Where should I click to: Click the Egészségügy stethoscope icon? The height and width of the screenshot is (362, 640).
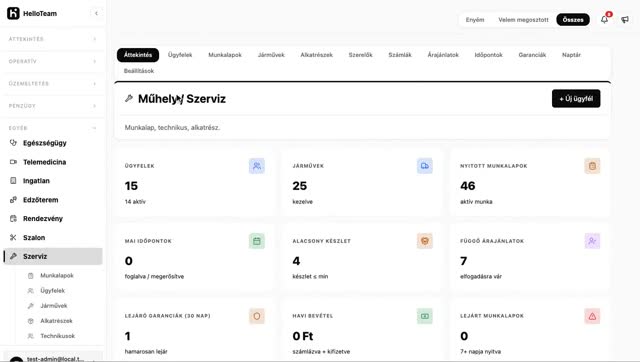[13, 143]
